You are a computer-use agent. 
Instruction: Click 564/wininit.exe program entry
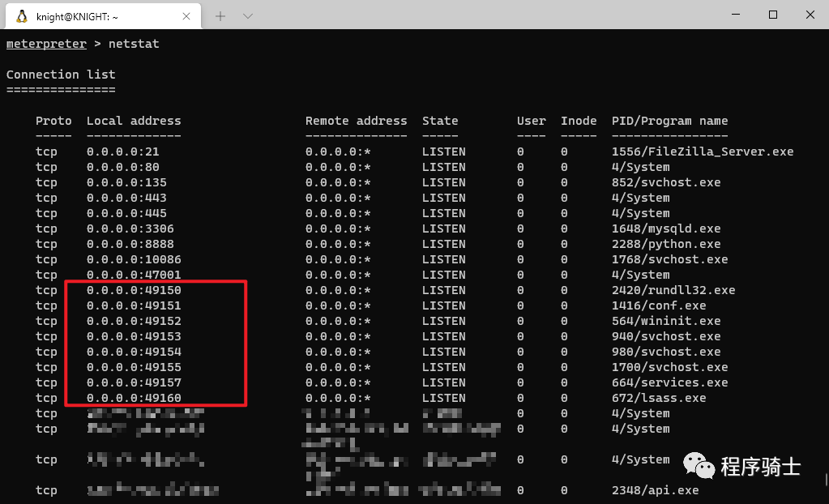[x=666, y=321]
